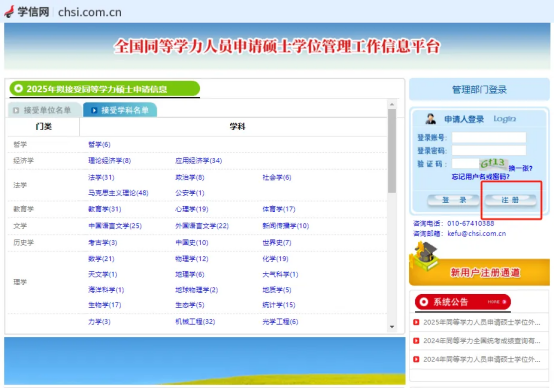
Task: Open 海洋科学(1) subject link
Action: coord(106,290)
